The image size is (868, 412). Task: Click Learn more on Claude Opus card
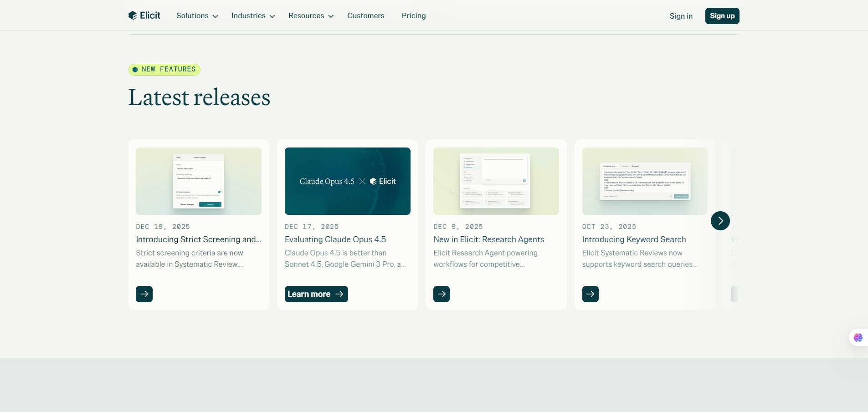coord(316,294)
